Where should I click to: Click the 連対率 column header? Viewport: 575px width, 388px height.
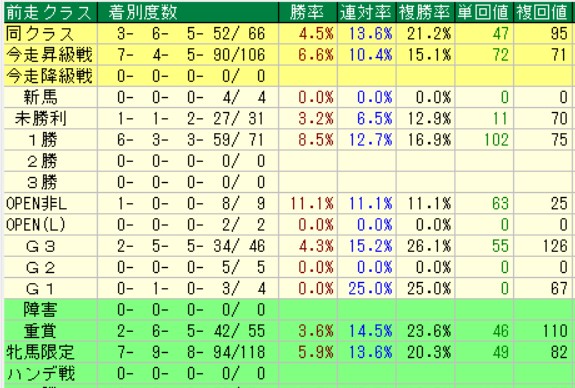367,12
